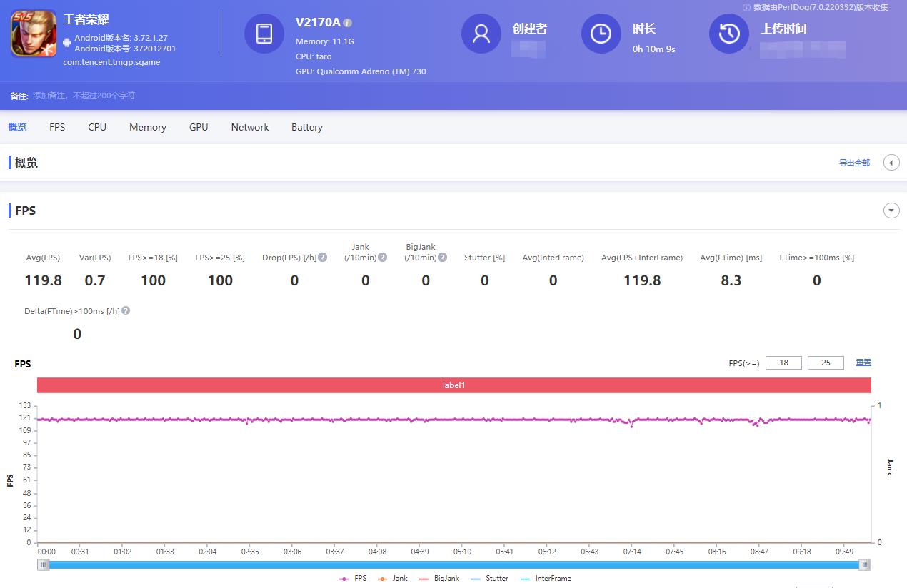907x588 pixels.
Task: Click the 时长 clock icon
Action: point(601,33)
